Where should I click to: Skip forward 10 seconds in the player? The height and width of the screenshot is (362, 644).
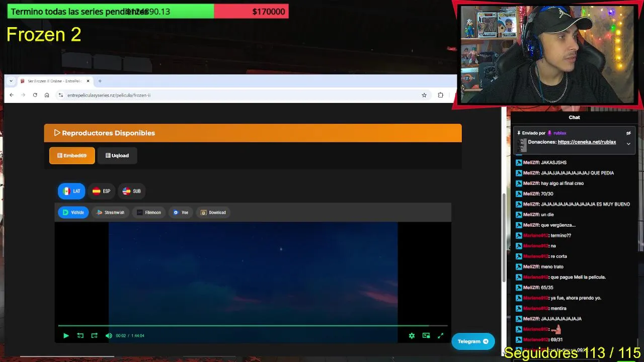94,335
